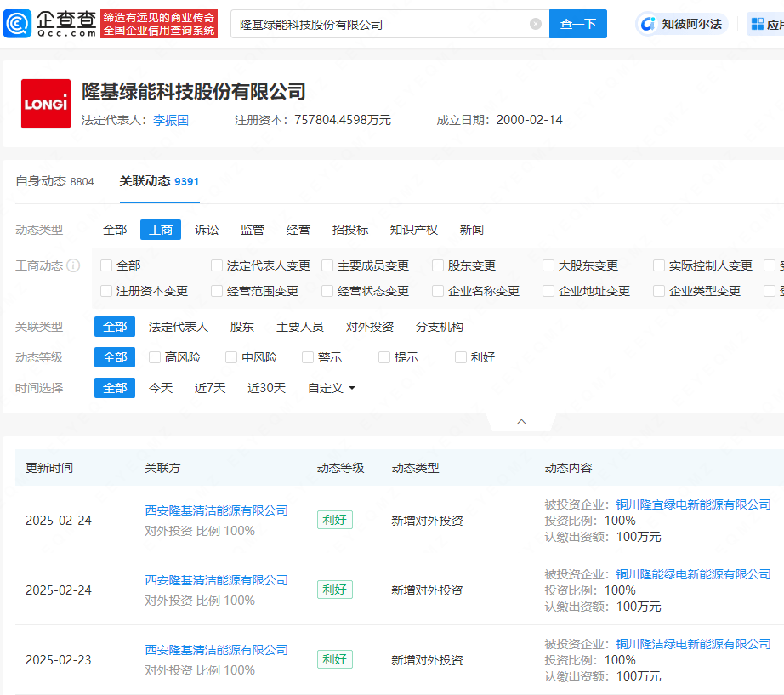Filter time to 今天
Viewport: 784px width, 695px height.
[161, 388]
